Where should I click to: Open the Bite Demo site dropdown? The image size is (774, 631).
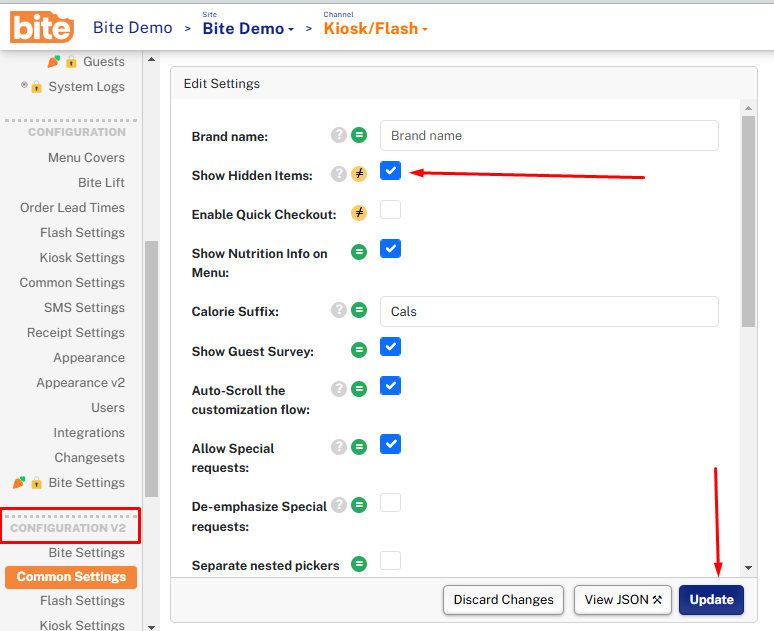248,28
